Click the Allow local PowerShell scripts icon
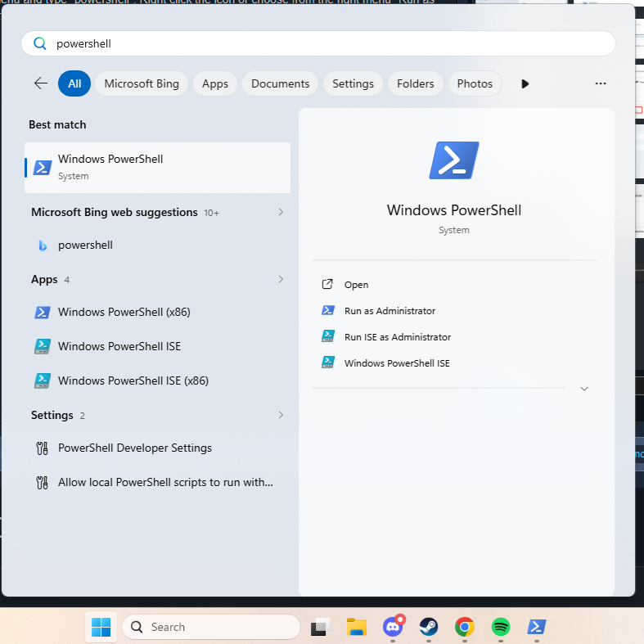Image resolution: width=644 pixels, height=644 pixels. point(43,483)
